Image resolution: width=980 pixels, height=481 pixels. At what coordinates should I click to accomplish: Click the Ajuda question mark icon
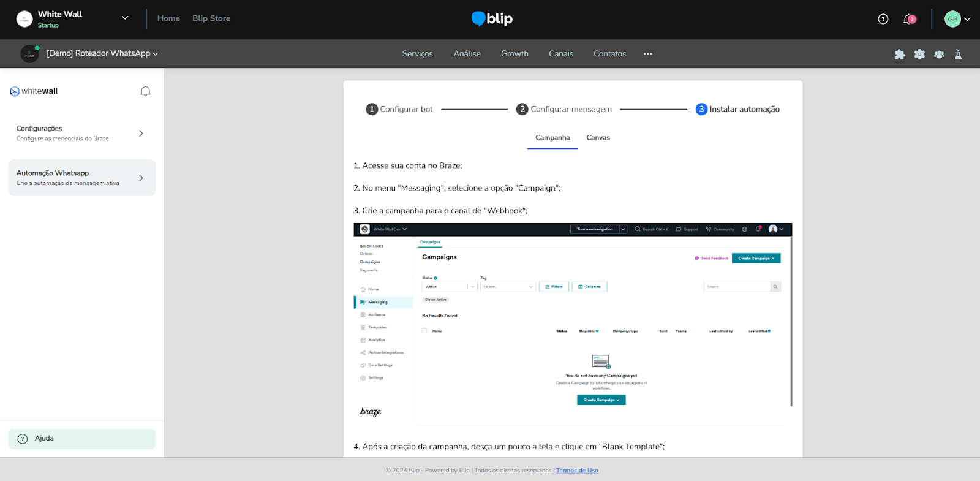click(23, 439)
